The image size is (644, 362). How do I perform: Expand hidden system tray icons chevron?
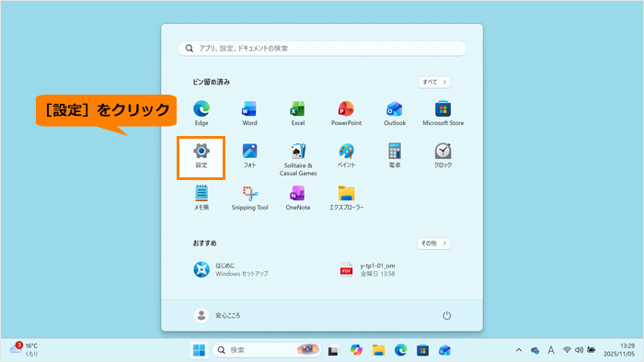coord(519,350)
